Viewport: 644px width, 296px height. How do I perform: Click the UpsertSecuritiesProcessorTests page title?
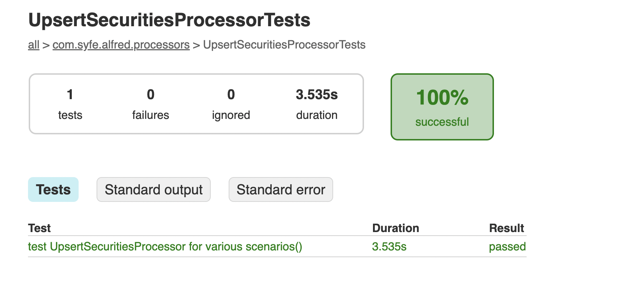pyautogui.click(x=169, y=20)
